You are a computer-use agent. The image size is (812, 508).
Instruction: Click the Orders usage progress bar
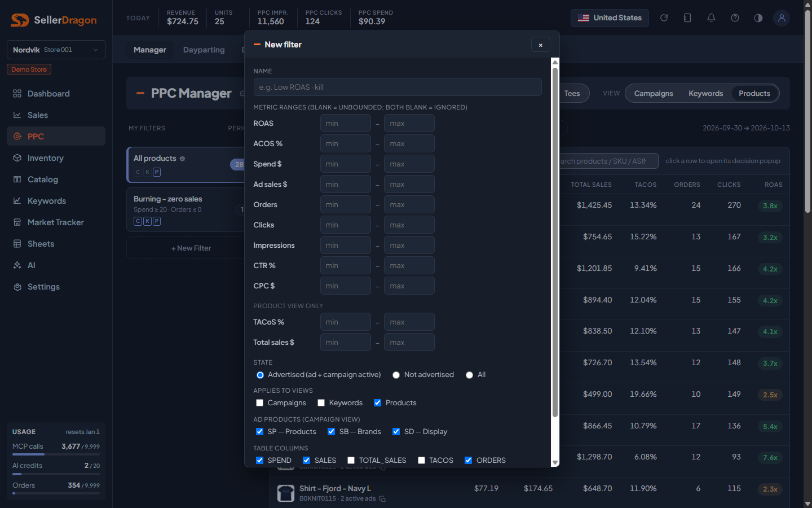[56, 493]
